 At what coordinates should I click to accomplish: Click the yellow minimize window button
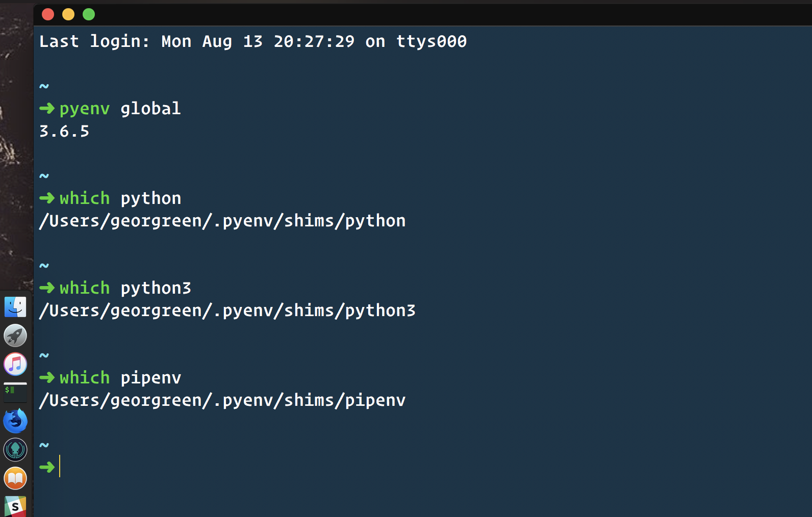(x=68, y=14)
